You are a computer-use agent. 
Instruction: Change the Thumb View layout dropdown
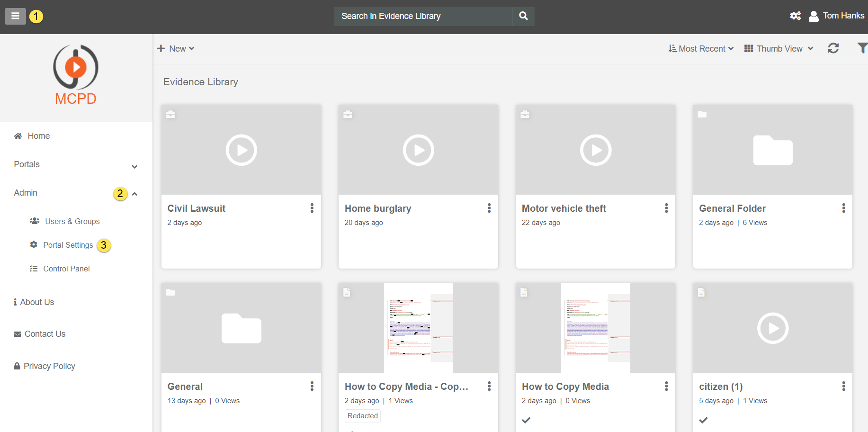click(x=779, y=49)
